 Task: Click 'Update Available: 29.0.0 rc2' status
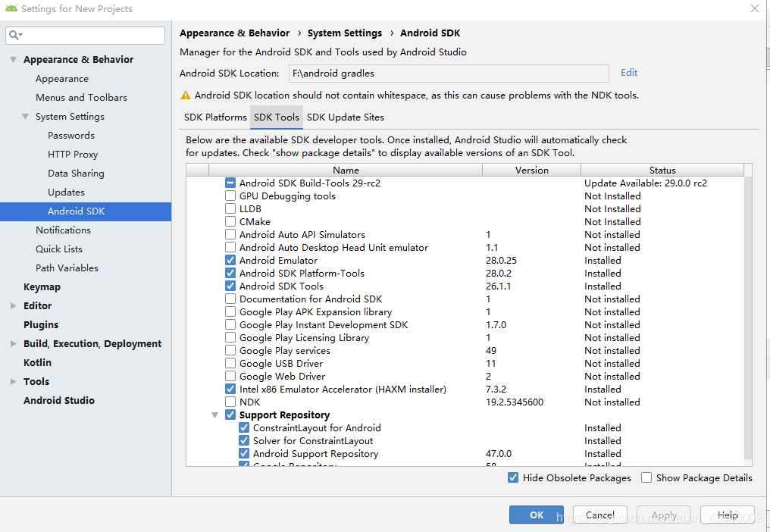[646, 183]
